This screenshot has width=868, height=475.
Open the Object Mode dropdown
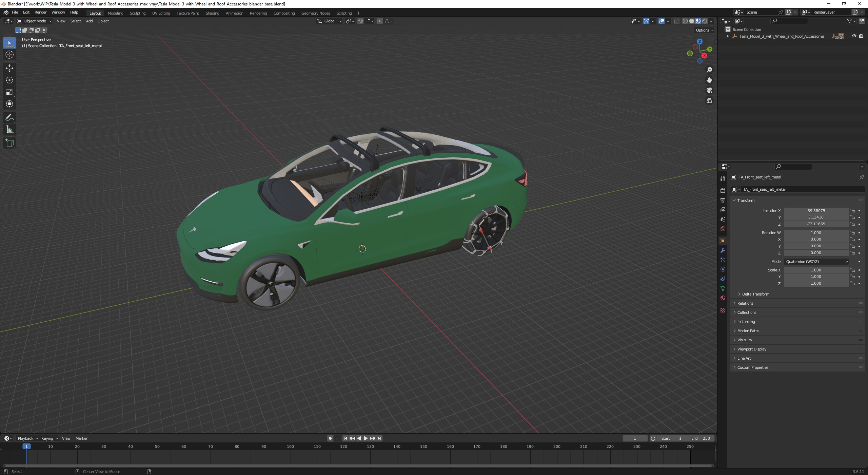35,21
